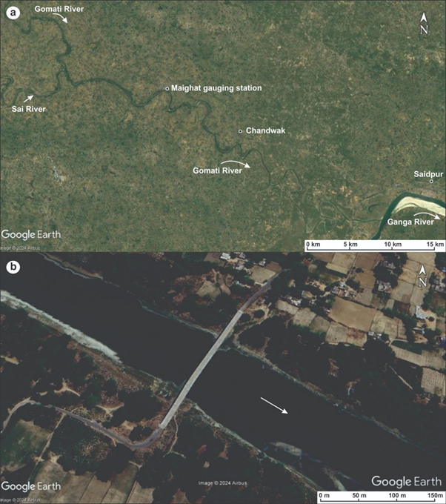Viewport: 446px width, 504px height.
Task: Click the north arrow in panel b
Action: [423, 276]
